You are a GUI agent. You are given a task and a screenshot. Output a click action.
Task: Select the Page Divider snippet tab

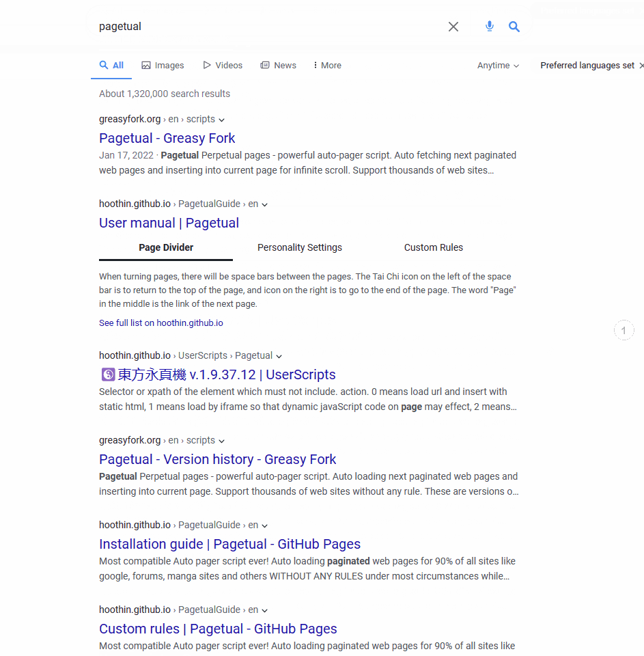(x=166, y=247)
